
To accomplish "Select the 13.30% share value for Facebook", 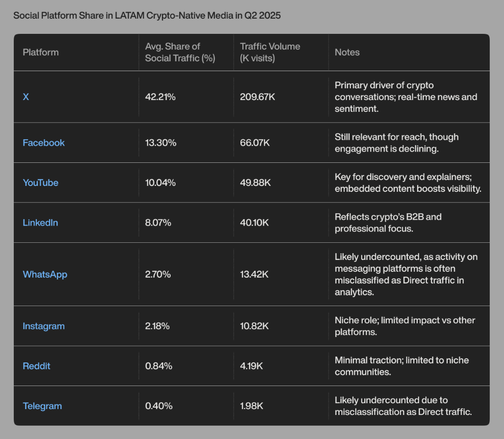I will (160, 143).
